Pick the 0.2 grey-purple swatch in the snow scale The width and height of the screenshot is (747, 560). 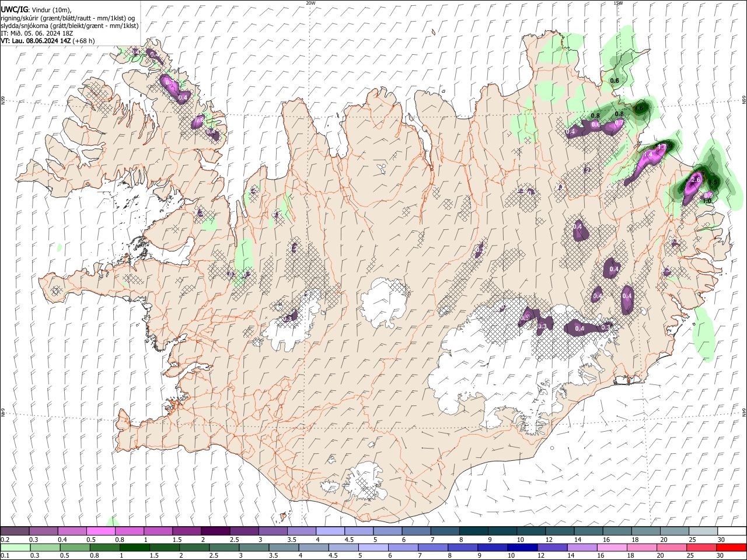[x=15, y=531]
